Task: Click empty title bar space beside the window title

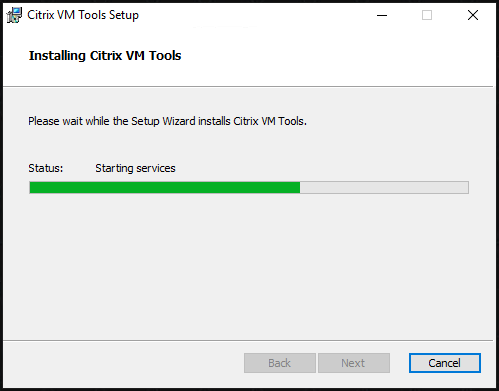Action: [253, 15]
